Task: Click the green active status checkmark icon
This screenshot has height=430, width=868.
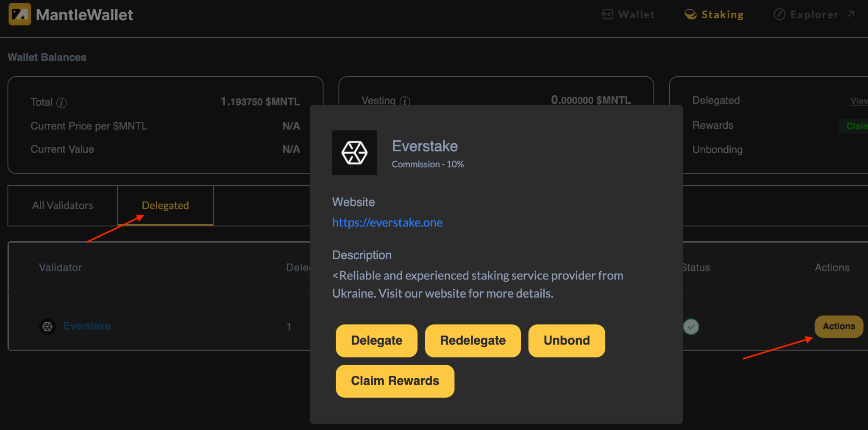Action: pos(691,327)
